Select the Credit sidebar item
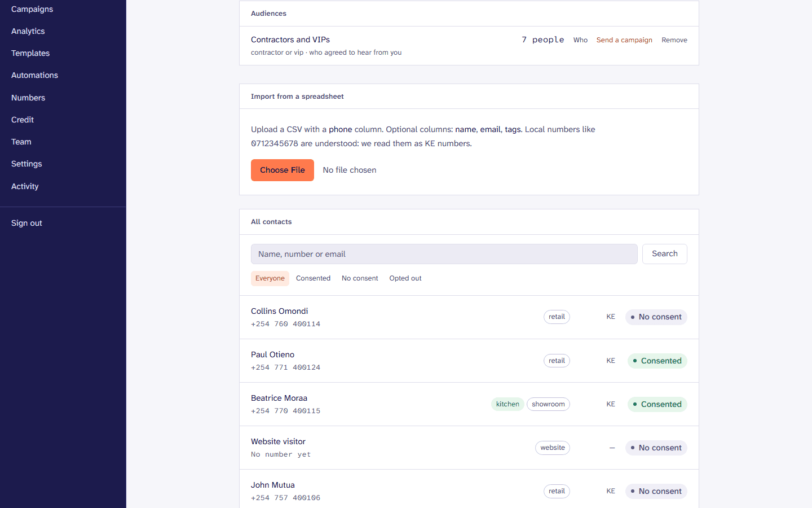 (23, 120)
